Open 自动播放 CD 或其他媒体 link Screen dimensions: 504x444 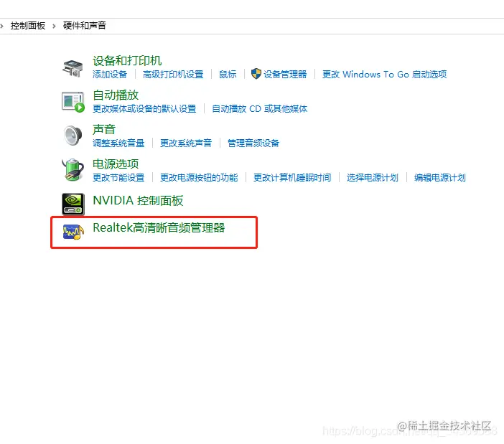pyautogui.click(x=260, y=109)
